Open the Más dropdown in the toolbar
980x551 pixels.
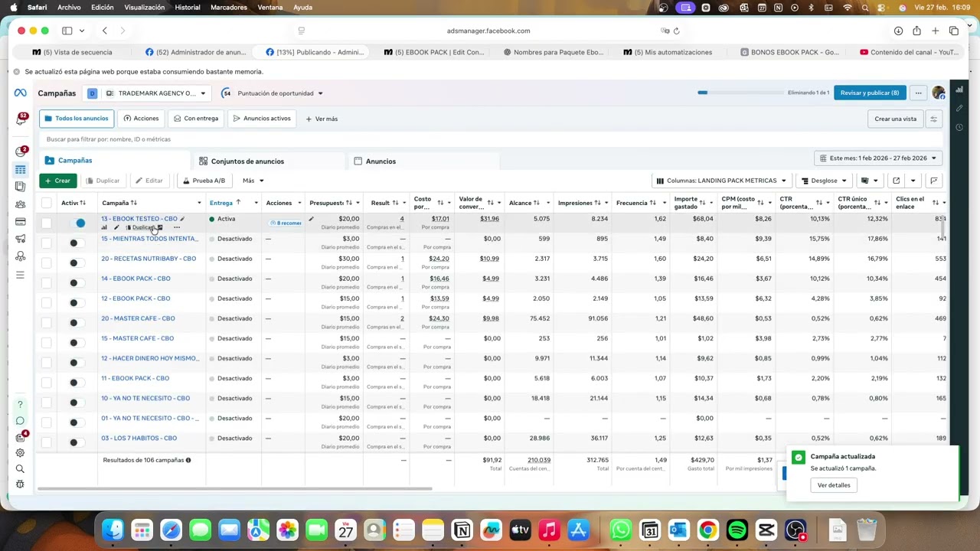[253, 181]
